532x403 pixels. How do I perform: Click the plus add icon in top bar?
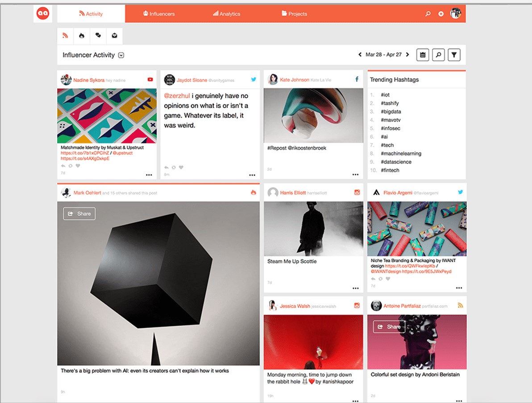441,14
